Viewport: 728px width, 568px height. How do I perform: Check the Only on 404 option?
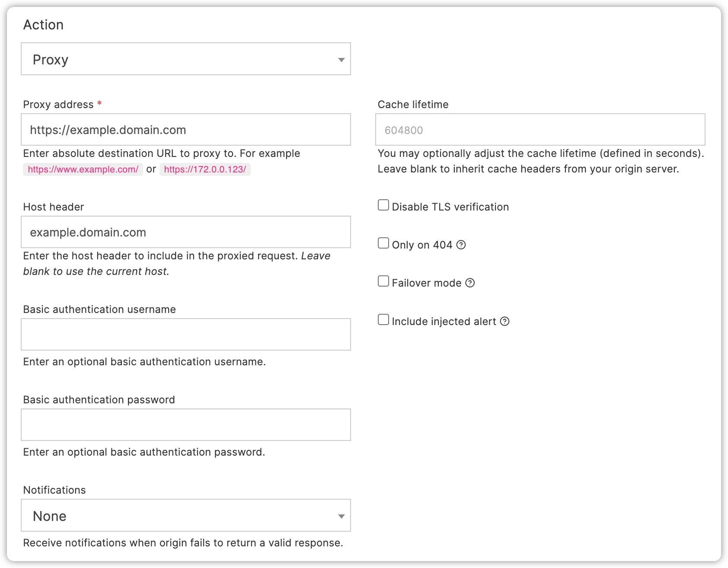click(383, 243)
